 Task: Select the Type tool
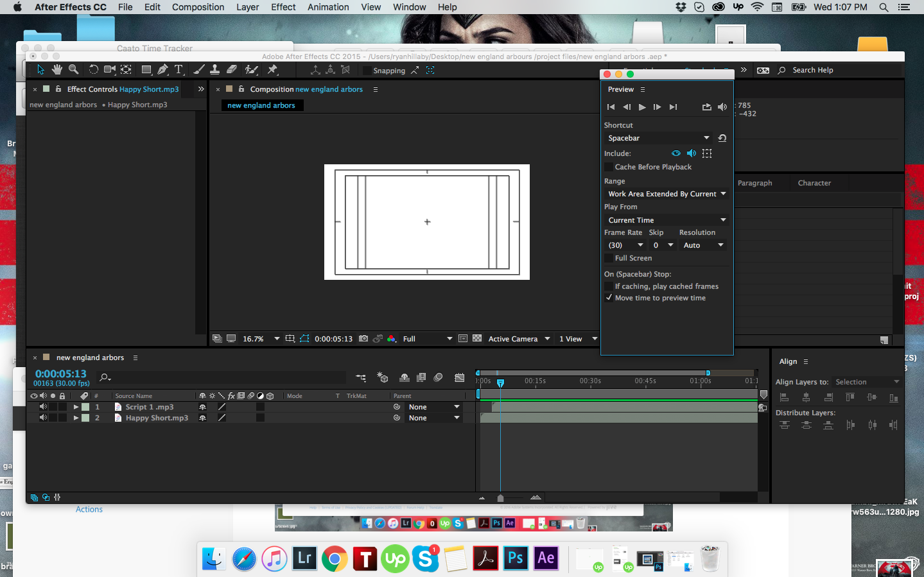[x=179, y=69]
